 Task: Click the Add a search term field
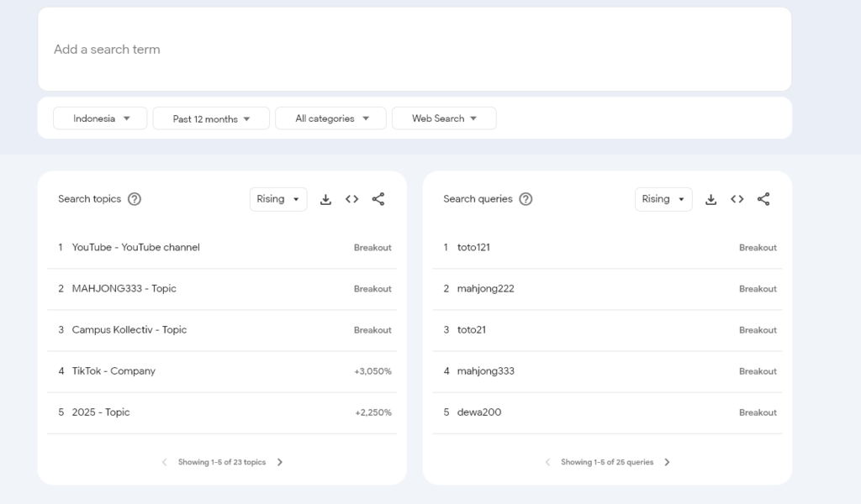(x=414, y=50)
